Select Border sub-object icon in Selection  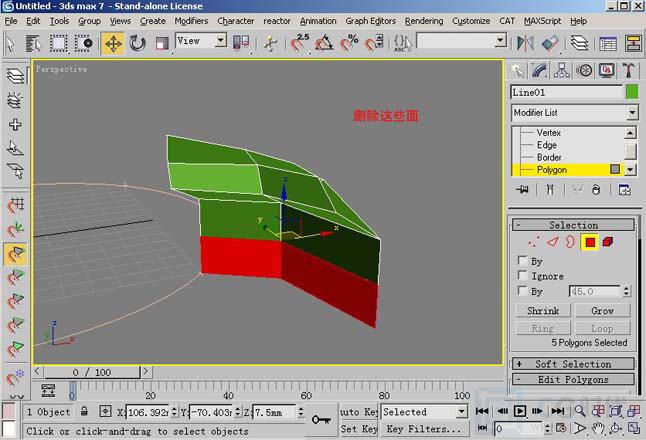(571, 242)
